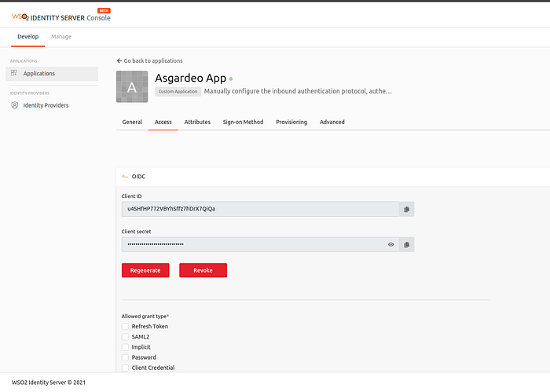Tick the Implicit grant type checkbox
The width and height of the screenshot is (550, 392).
[x=125, y=347]
